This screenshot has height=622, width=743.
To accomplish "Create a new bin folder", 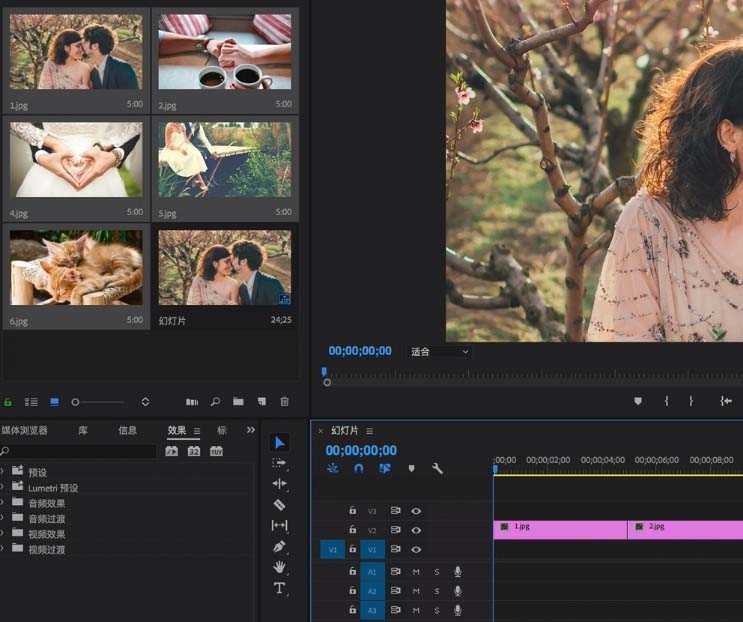I will pyautogui.click(x=238, y=401).
